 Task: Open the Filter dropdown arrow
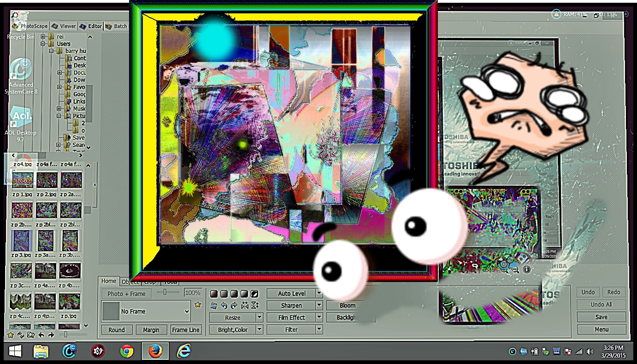coord(319,329)
